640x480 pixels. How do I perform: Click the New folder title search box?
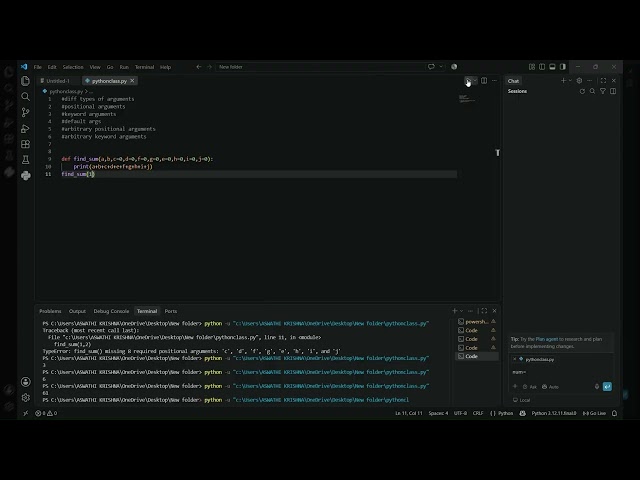pyautogui.click(x=320, y=67)
